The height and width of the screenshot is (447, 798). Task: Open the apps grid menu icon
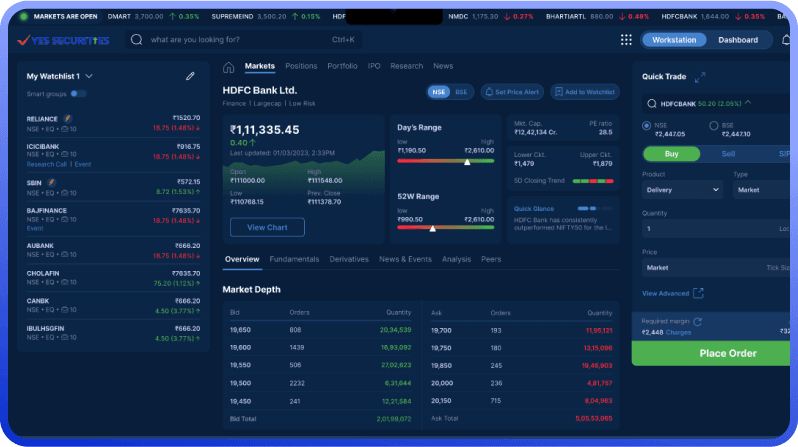click(x=626, y=40)
